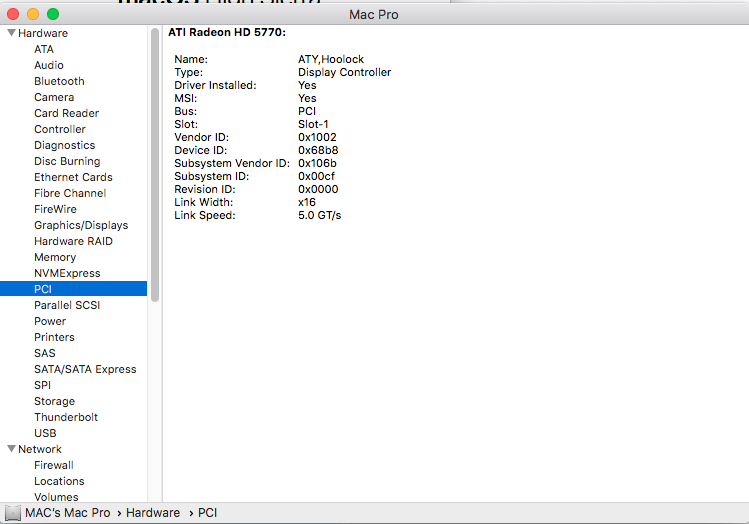Select Firewall under Network
Image resolution: width=749 pixels, height=524 pixels.
coord(54,465)
